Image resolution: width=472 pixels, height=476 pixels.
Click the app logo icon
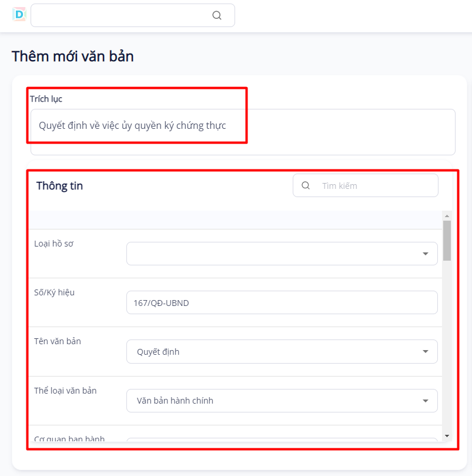pos(19,15)
